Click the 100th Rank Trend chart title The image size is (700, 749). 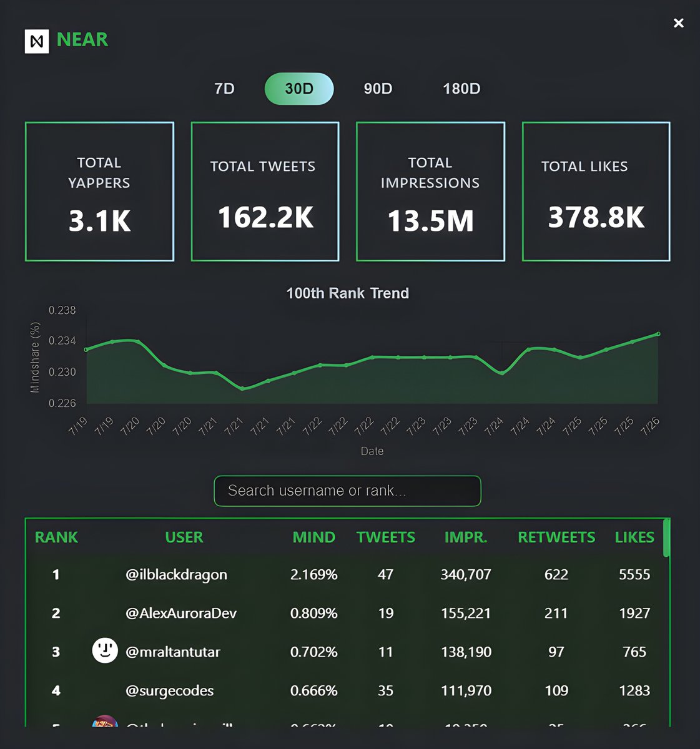(x=347, y=293)
